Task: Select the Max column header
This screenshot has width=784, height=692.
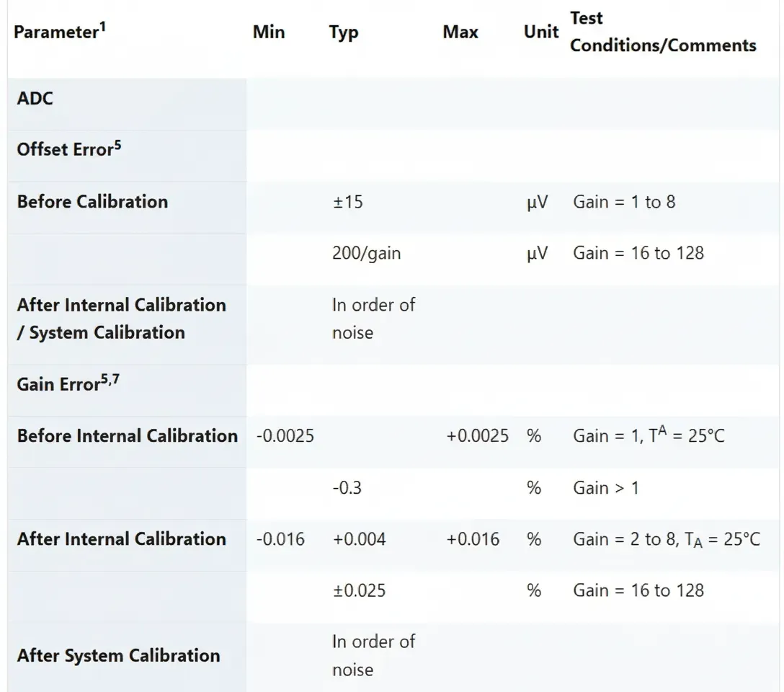Action: 460,32
